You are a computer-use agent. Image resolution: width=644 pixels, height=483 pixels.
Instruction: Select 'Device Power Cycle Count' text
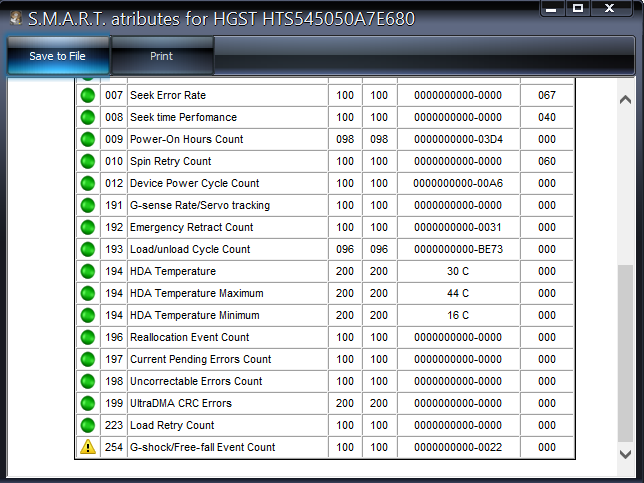[195, 183]
